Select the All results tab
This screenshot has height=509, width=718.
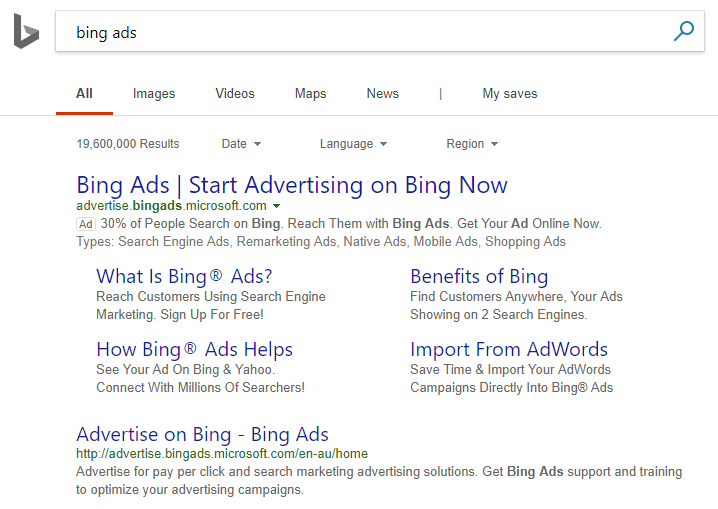(84, 94)
